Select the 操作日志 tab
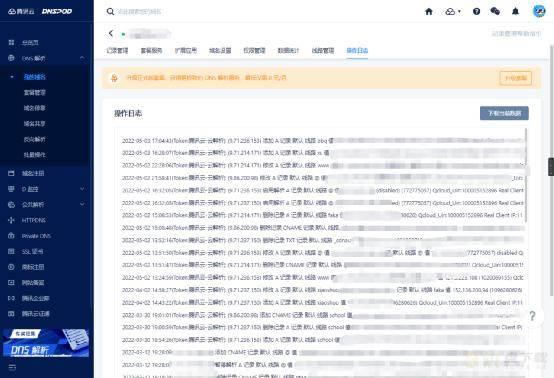554x378 pixels. pyautogui.click(x=357, y=51)
